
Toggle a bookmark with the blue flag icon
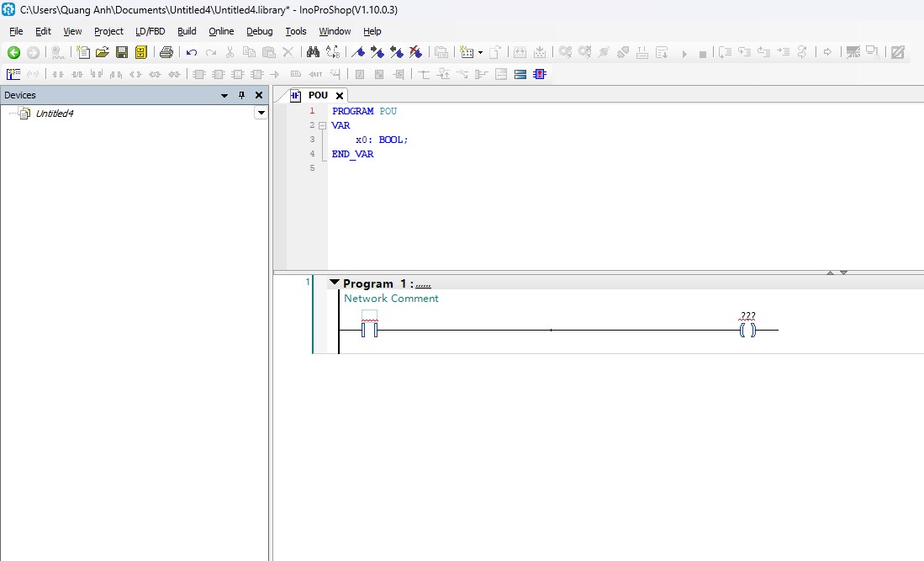click(357, 52)
